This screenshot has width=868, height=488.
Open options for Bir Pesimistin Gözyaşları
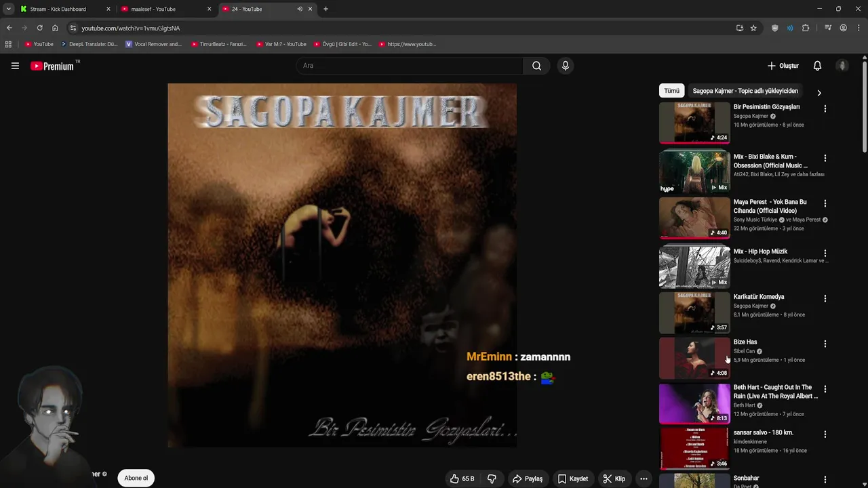825,108
